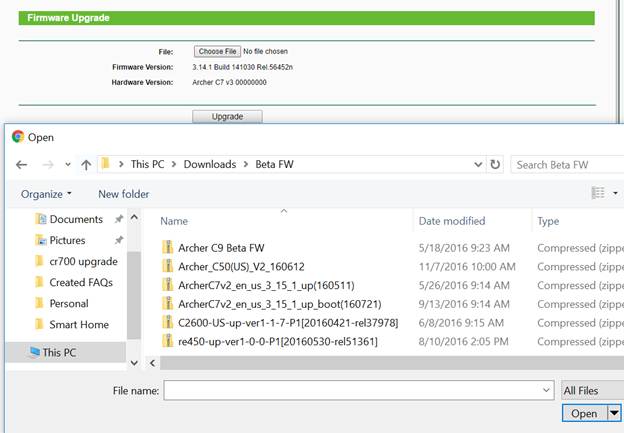This screenshot has width=624, height=433.
Task: Click the Choose File button
Action: coord(216,51)
